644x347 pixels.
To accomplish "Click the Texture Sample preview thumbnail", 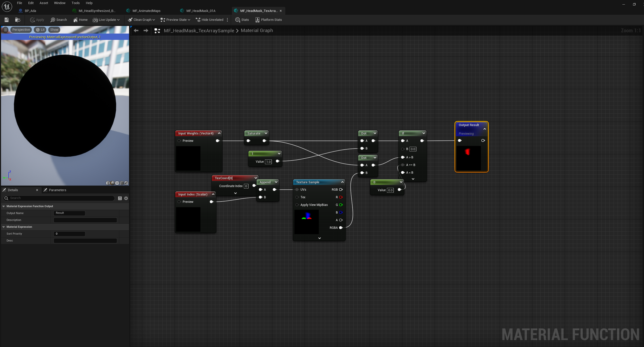I will [x=306, y=222].
